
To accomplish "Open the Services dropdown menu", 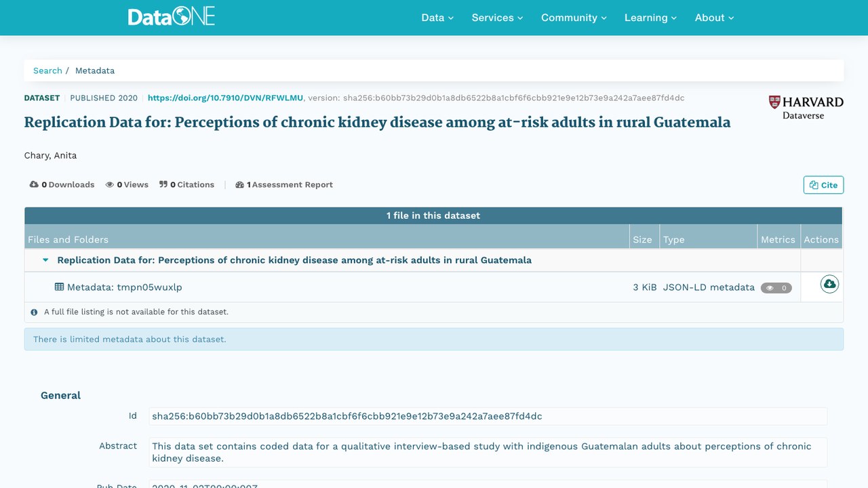I will tap(498, 18).
